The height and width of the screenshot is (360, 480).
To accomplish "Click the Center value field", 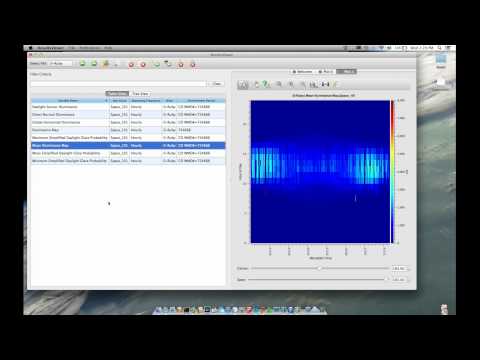I will coord(399,268).
